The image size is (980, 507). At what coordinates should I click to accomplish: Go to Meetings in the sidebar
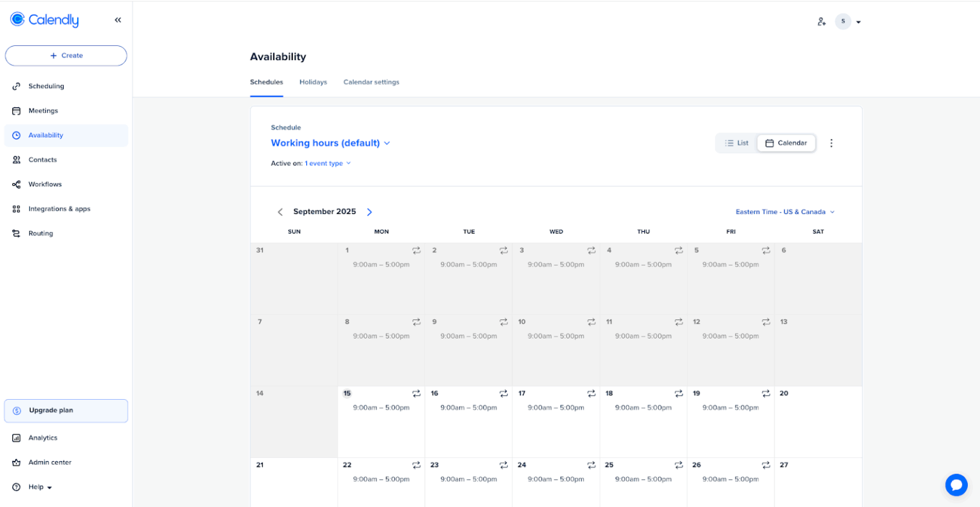tap(66, 110)
